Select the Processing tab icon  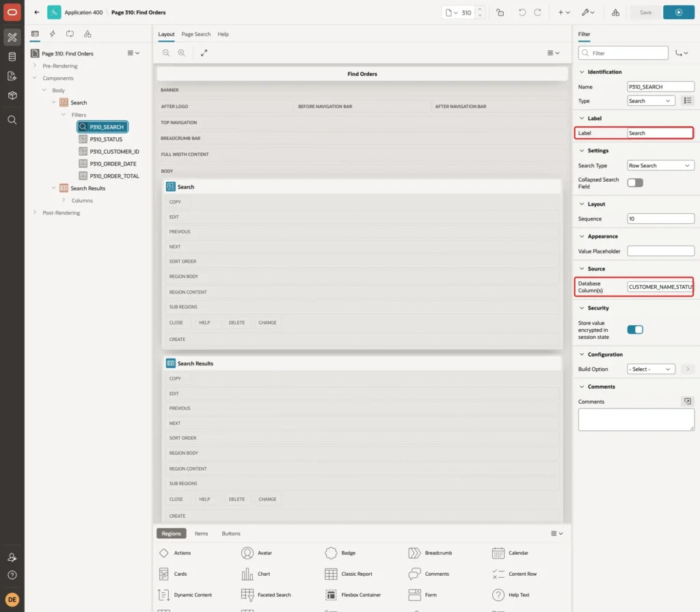pyautogui.click(x=70, y=34)
